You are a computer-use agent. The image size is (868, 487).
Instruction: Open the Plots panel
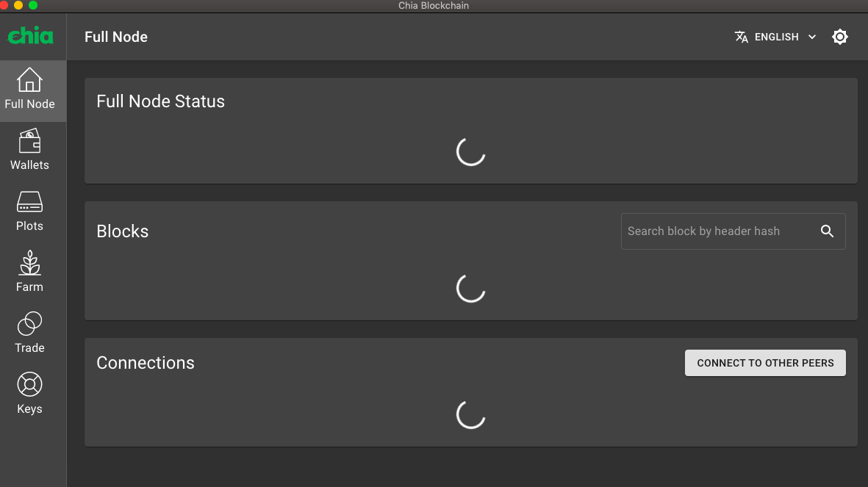pos(29,211)
